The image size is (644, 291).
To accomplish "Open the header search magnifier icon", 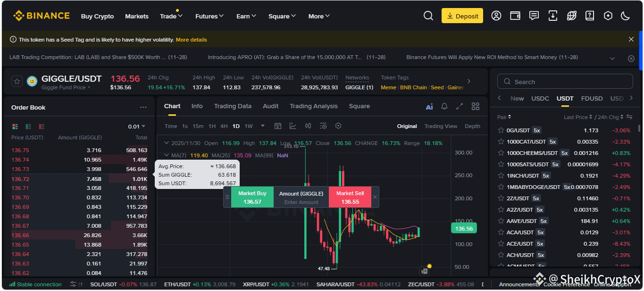I will (x=428, y=16).
